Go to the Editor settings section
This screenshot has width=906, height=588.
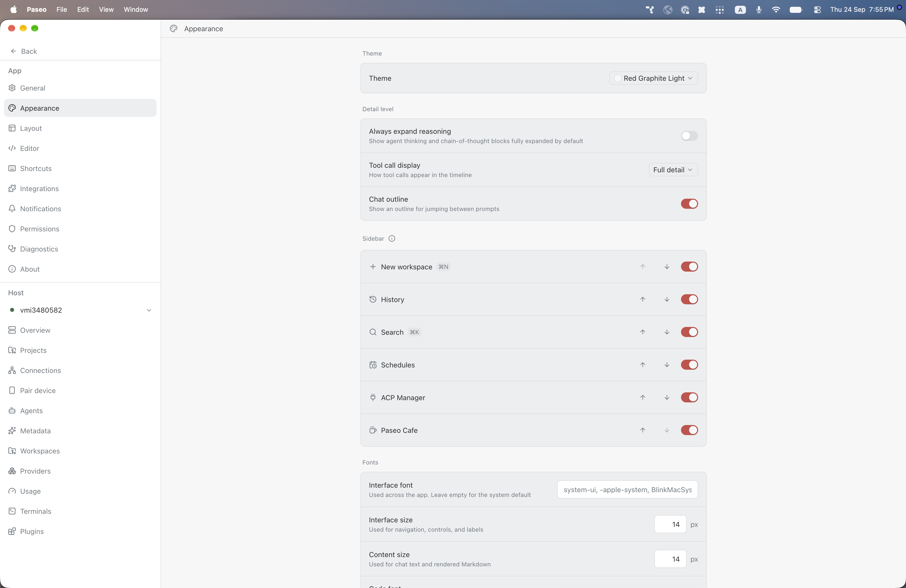80,148
